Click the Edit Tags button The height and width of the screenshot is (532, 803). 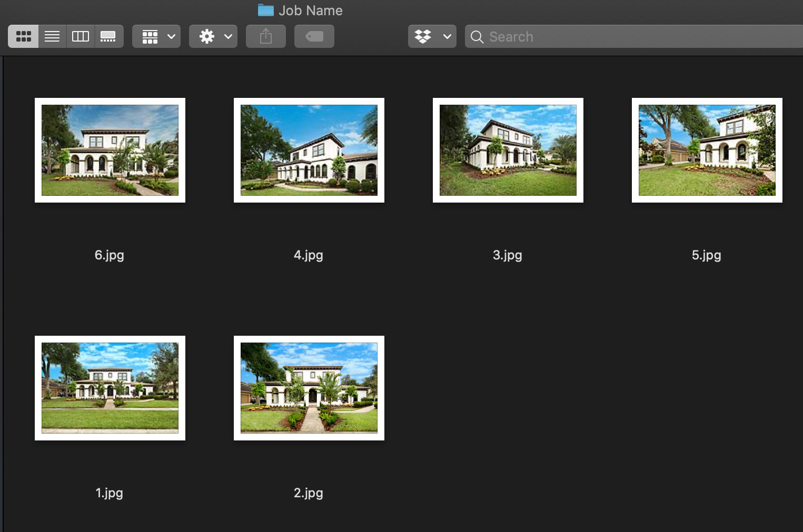[x=314, y=36]
